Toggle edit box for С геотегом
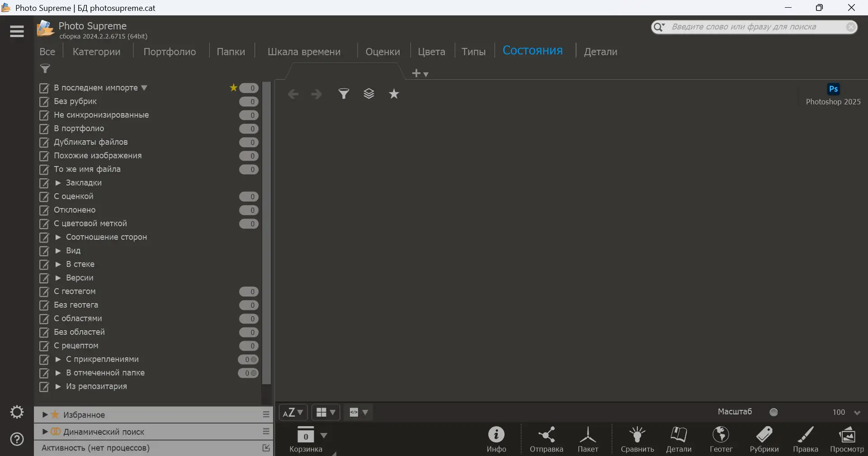Image resolution: width=868 pixels, height=456 pixels. [x=44, y=292]
